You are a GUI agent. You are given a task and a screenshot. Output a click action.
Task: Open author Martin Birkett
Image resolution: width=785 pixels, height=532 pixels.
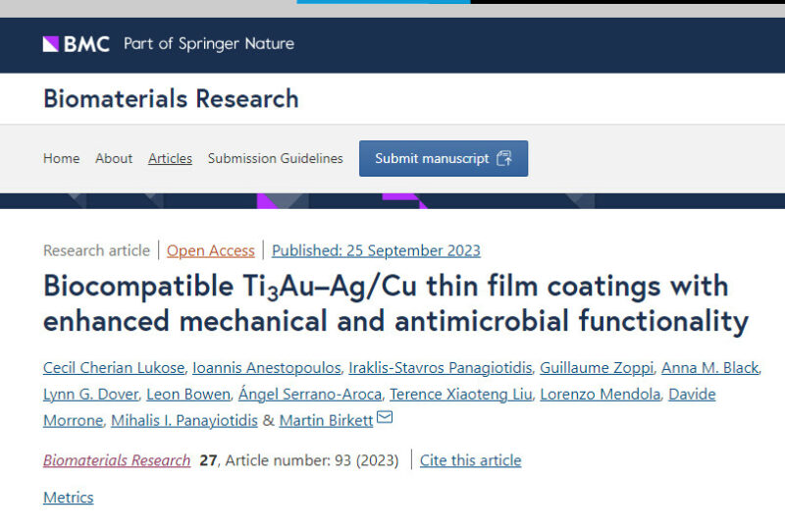(326, 420)
